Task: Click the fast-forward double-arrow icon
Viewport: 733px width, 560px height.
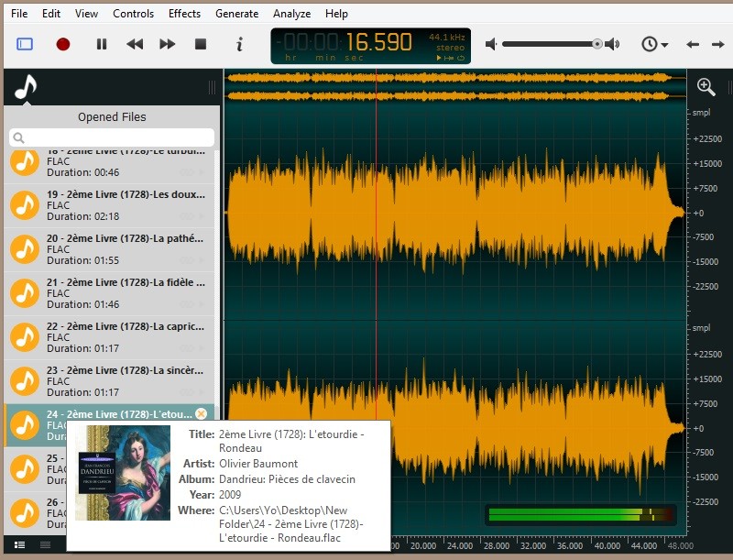Action: (x=168, y=43)
